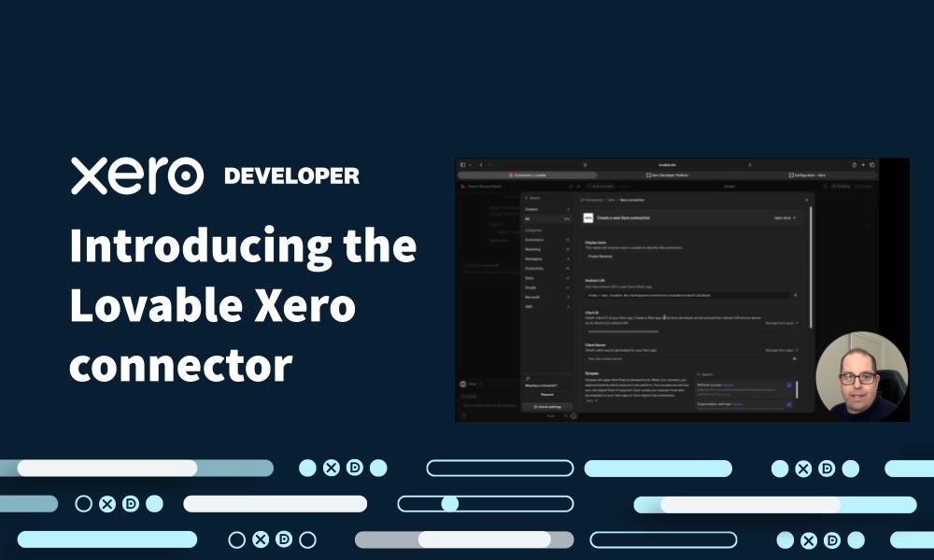934x560 pixels.
Task: Toggle the browser sidebar icon in the video
Action: pyautogui.click(x=463, y=165)
